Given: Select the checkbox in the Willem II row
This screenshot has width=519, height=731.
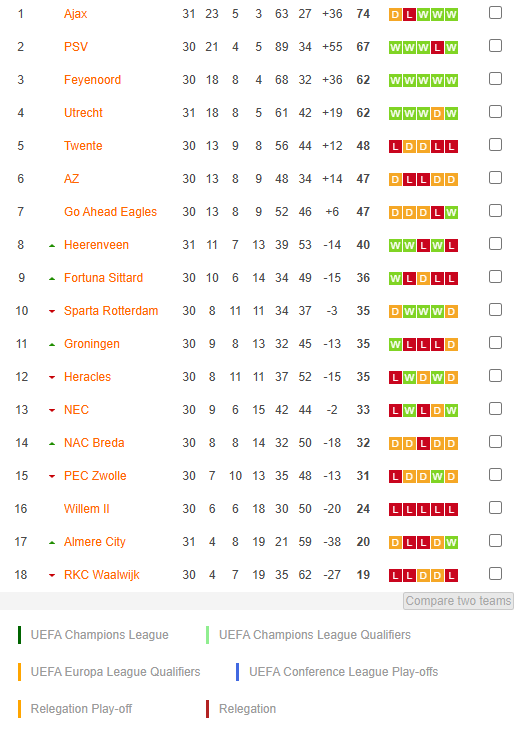Looking at the screenshot, I should (495, 508).
